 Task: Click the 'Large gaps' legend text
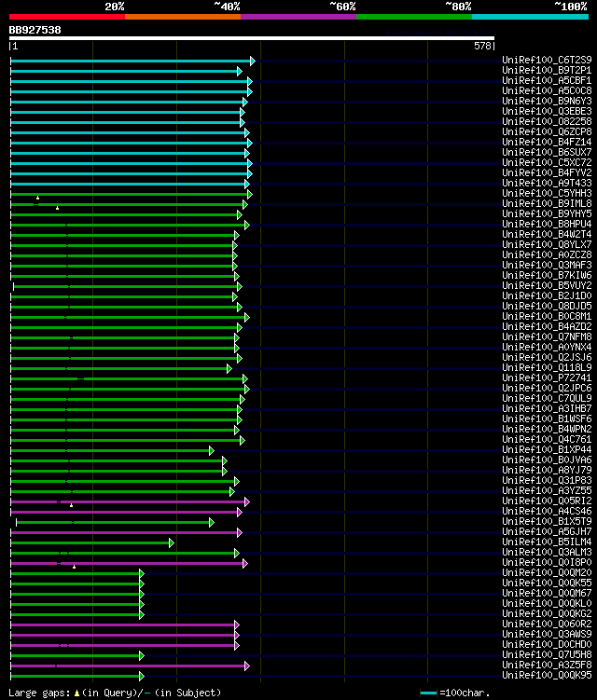(40, 693)
